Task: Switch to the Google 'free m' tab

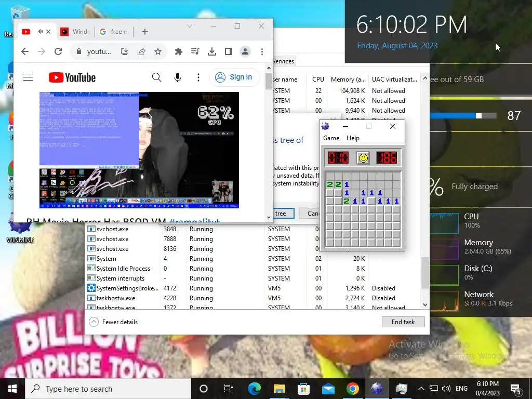Action: [114, 32]
